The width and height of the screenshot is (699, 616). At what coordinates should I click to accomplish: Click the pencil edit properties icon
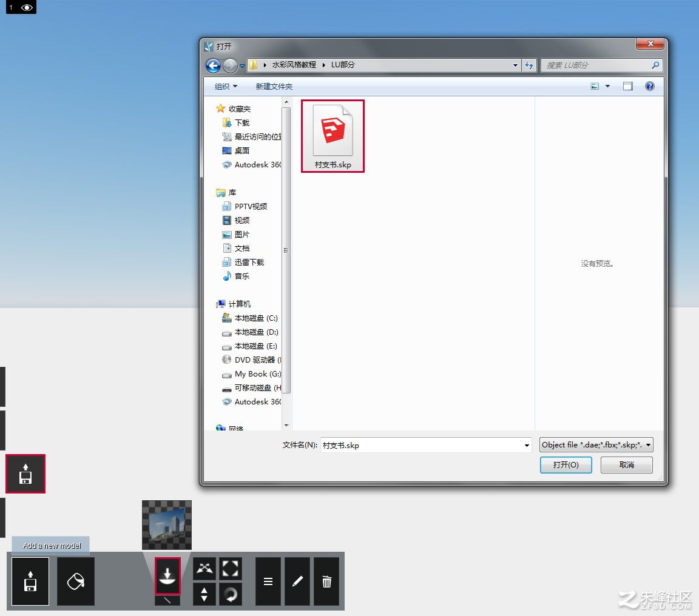[297, 581]
